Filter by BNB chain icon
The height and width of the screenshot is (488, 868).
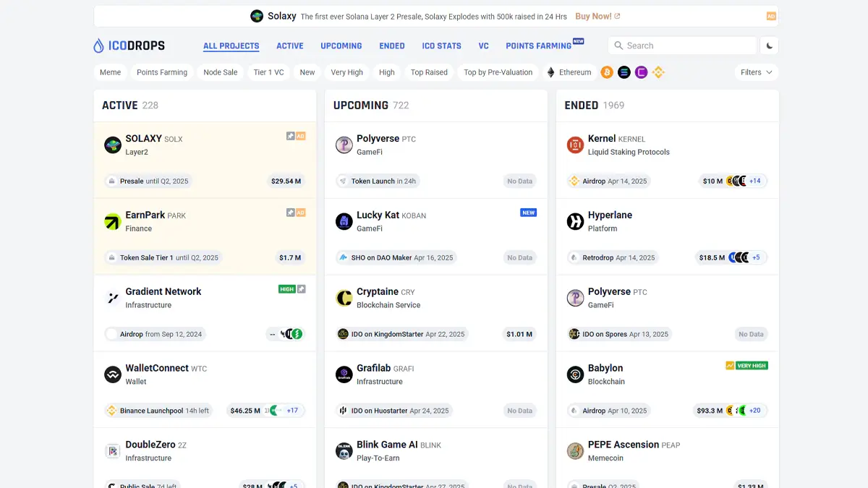point(658,72)
